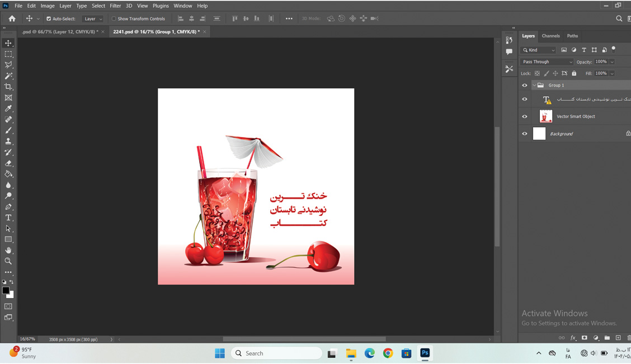Hide the Group 1 layer group
The height and width of the screenshot is (364, 631).
[x=524, y=85]
